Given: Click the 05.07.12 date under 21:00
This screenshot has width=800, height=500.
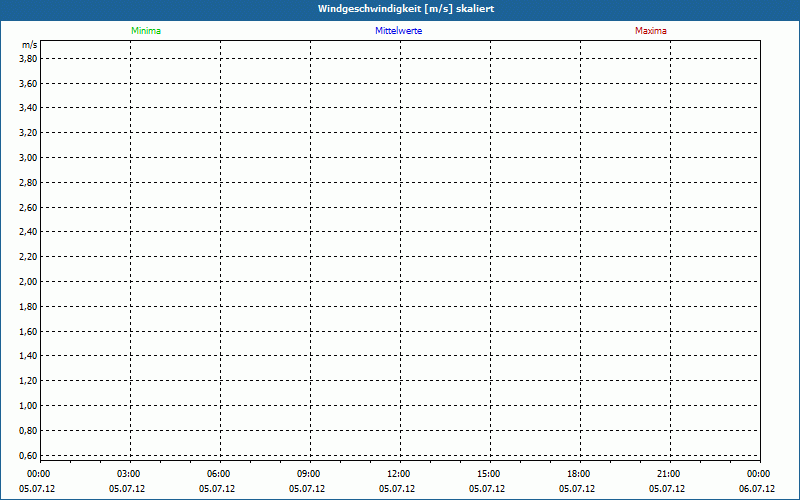Looking at the screenshot, I should (667, 489).
